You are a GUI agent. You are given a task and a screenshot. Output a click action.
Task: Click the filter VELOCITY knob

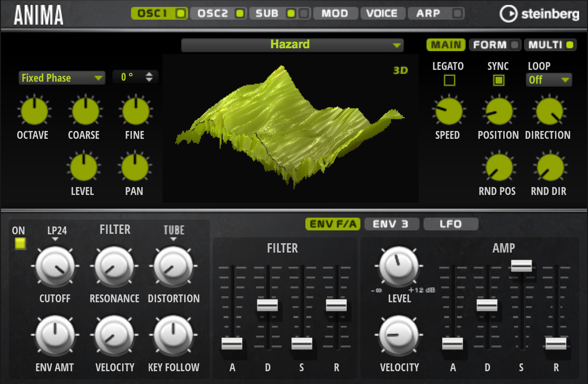[x=114, y=335]
